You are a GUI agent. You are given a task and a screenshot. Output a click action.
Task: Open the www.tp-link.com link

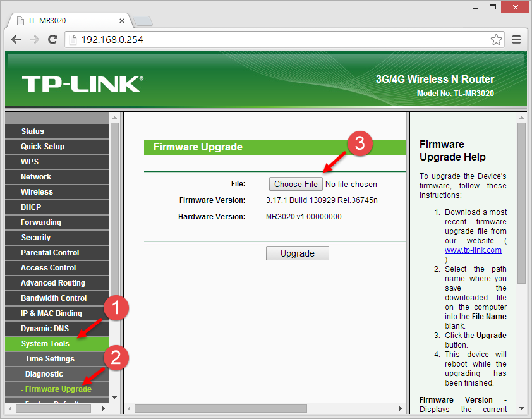[473, 250]
